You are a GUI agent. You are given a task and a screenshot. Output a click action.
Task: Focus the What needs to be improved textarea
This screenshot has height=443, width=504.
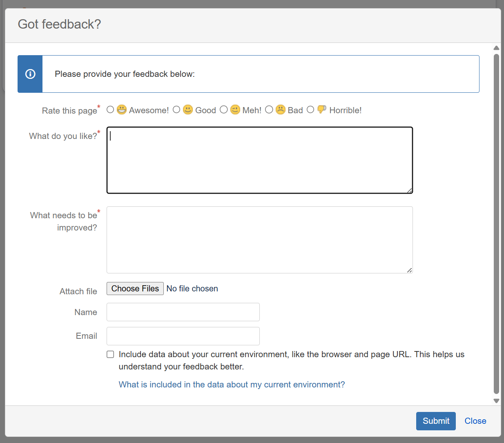[259, 240]
